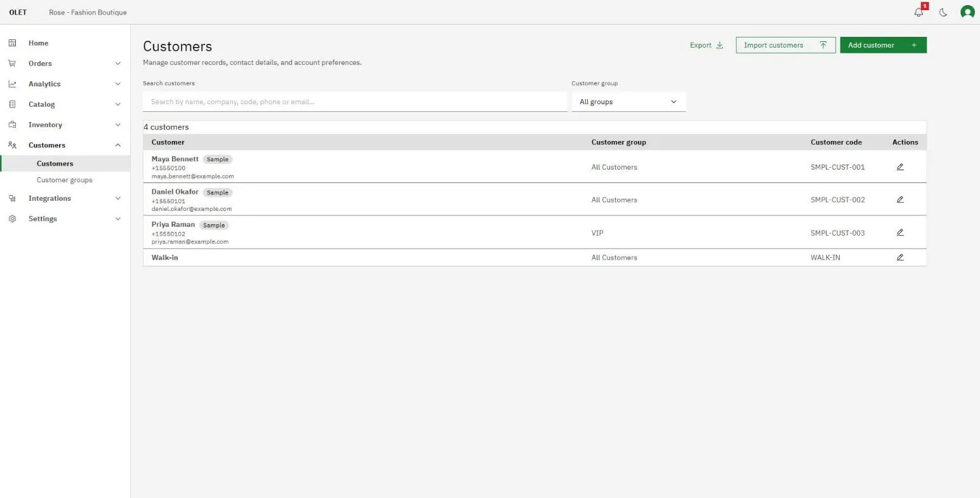Click the plus icon on Add customer
Screen dimensions: 980x498
click(914, 45)
